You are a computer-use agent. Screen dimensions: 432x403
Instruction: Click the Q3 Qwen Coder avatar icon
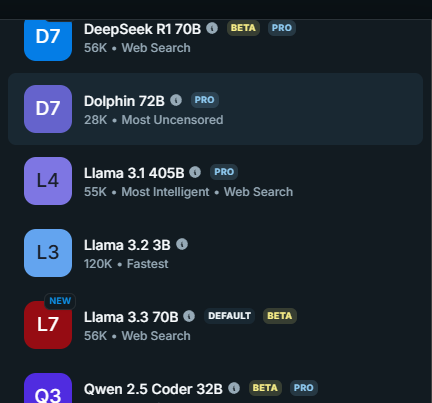48,388
